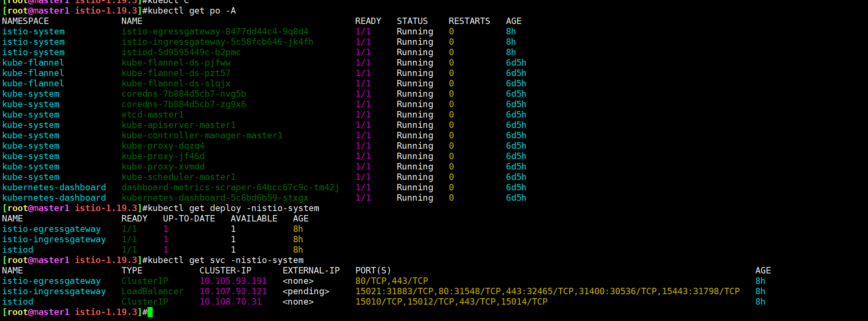Click the STATUS column header in pods table
868x321 pixels.
pos(412,21)
